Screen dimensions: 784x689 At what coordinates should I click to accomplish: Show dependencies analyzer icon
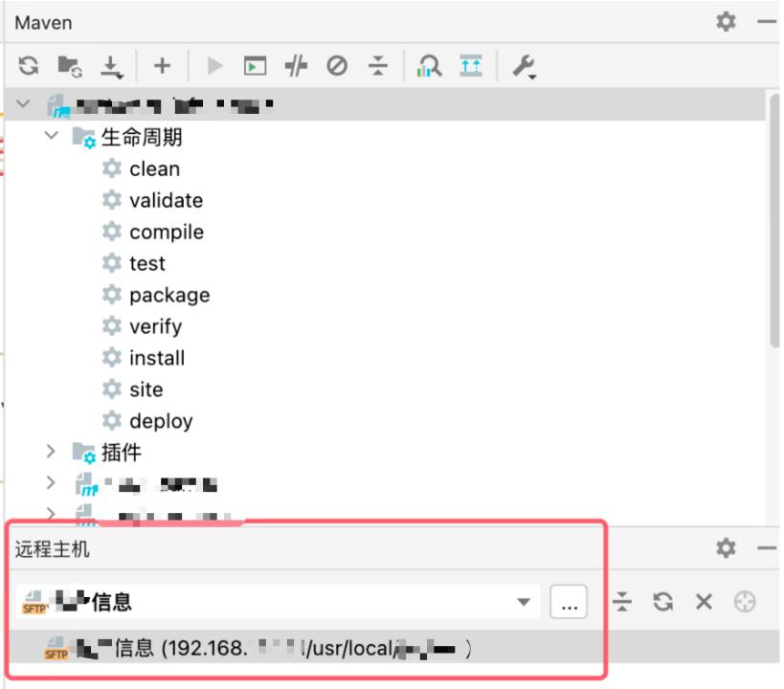click(429, 65)
